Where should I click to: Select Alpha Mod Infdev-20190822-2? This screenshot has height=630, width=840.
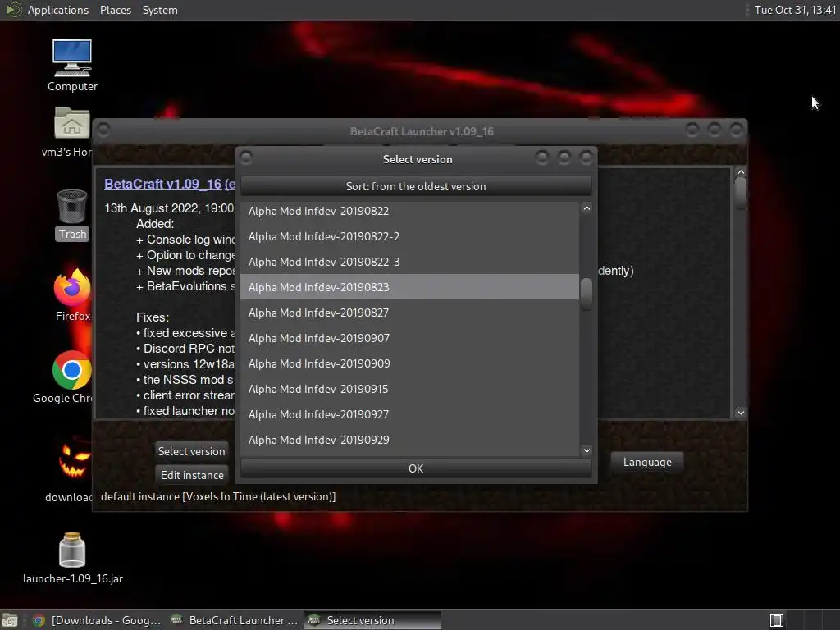(410, 236)
